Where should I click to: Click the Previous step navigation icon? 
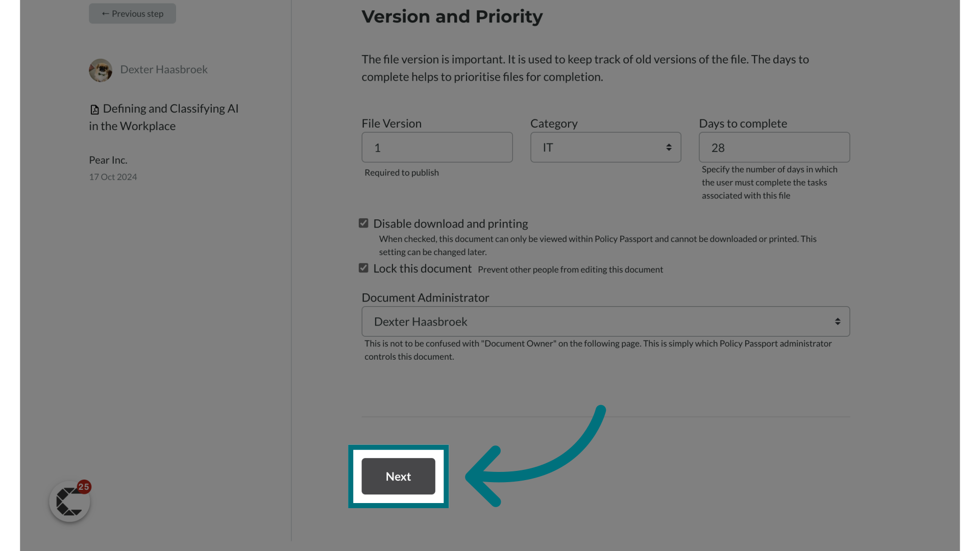click(106, 13)
